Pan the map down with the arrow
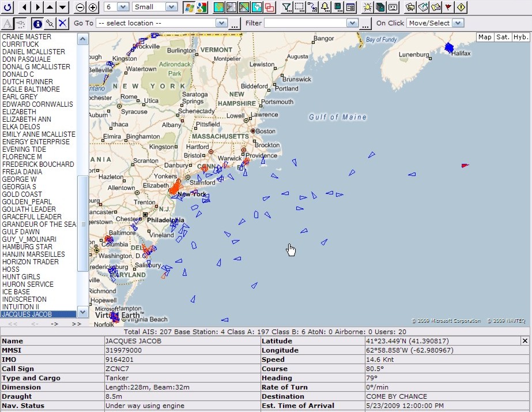This screenshot has height=412, width=532. (x=63, y=7)
